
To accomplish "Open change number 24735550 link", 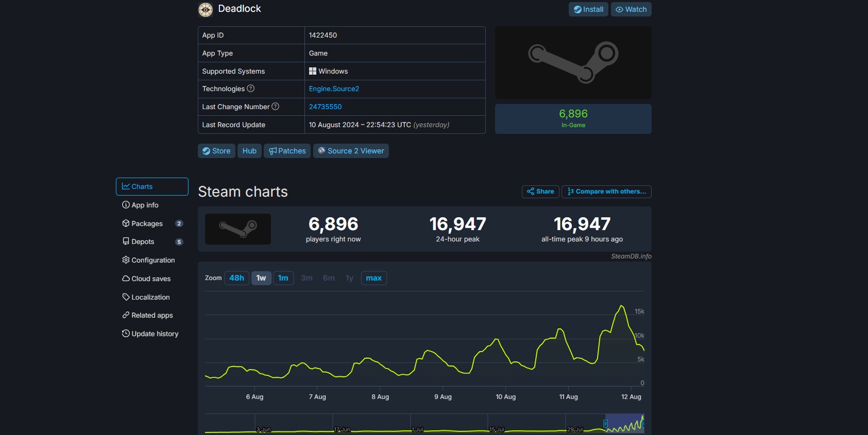I will pos(325,107).
